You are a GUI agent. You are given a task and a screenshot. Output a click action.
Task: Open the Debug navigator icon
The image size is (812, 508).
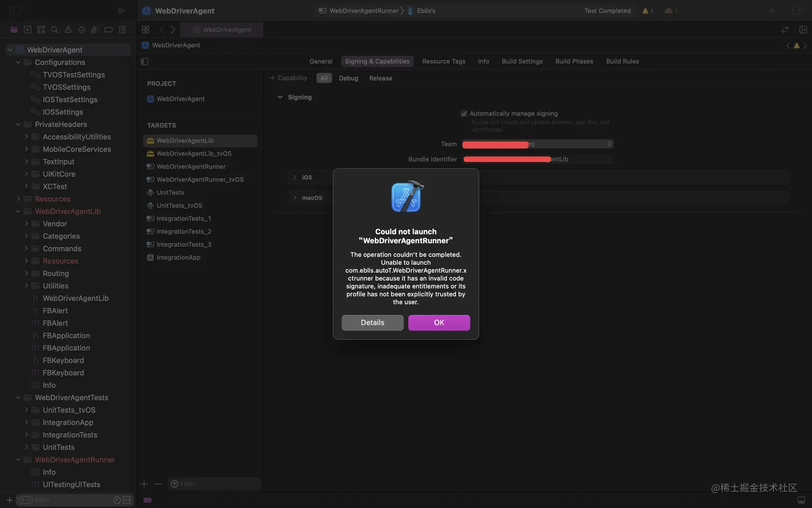pos(95,30)
